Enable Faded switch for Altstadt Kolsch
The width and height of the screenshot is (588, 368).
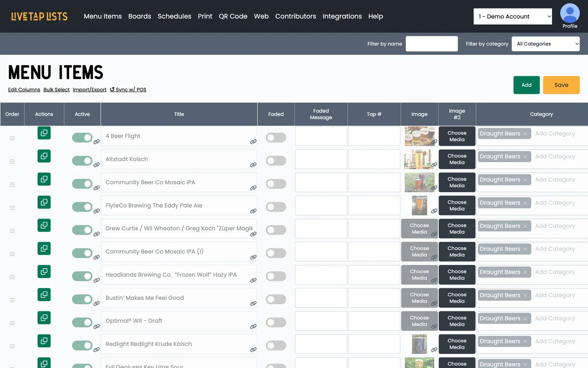tap(276, 160)
